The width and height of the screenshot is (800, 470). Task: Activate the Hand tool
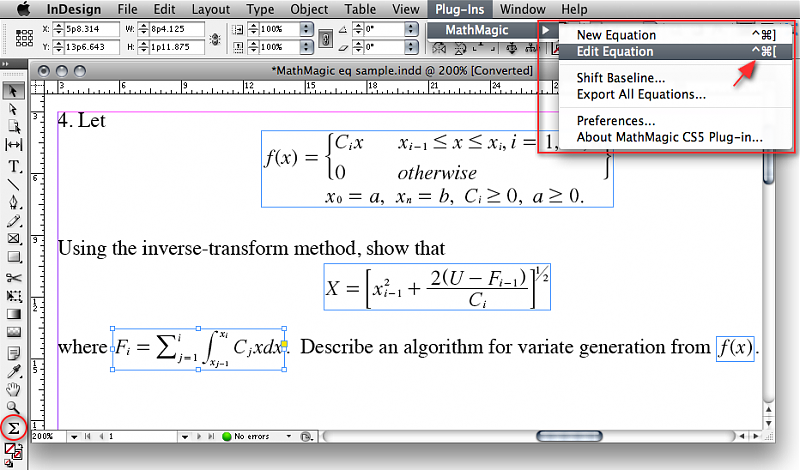click(x=14, y=389)
